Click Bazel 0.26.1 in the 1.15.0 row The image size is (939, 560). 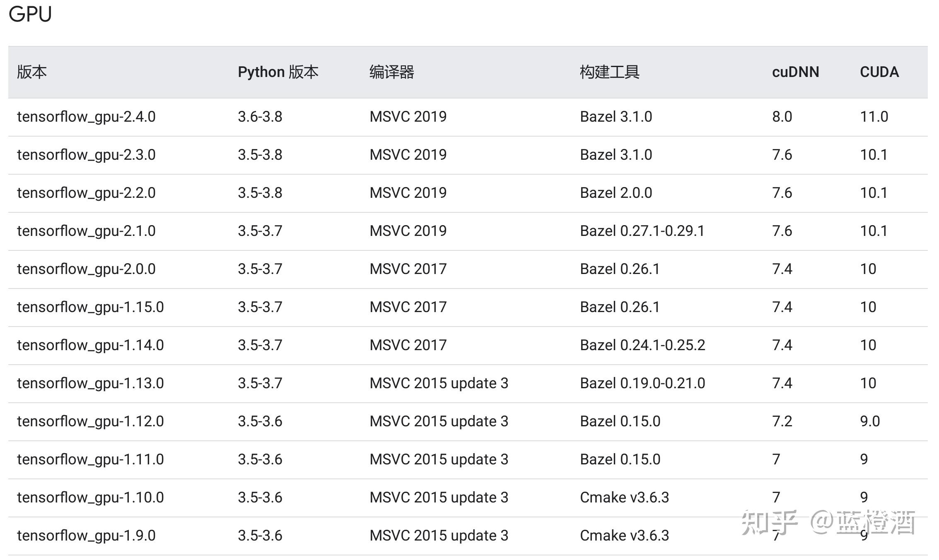coord(620,307)
